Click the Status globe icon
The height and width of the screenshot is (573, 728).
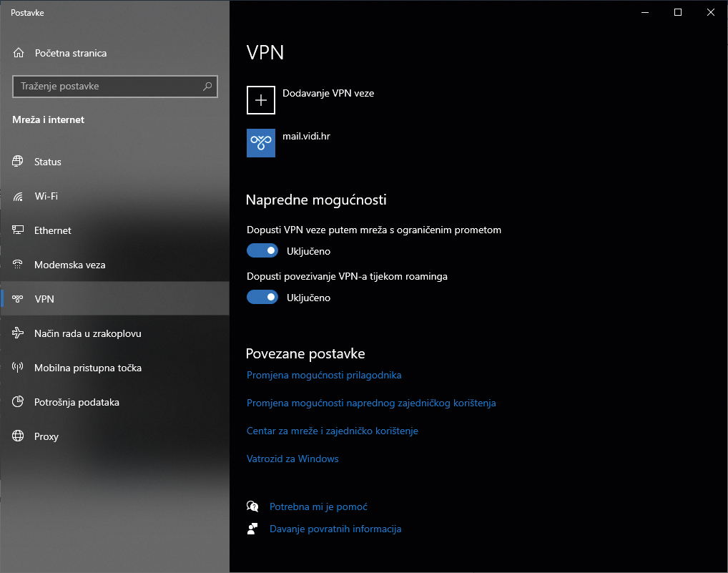tap(19, 162)
